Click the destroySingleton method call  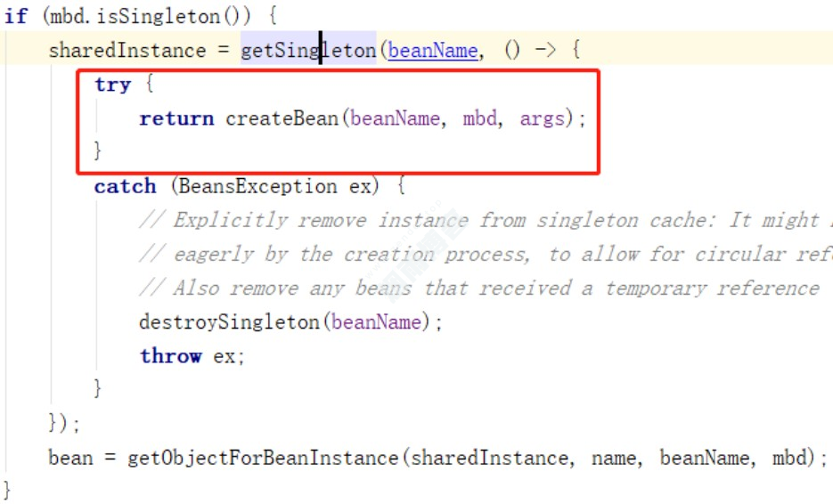[230, 321]
